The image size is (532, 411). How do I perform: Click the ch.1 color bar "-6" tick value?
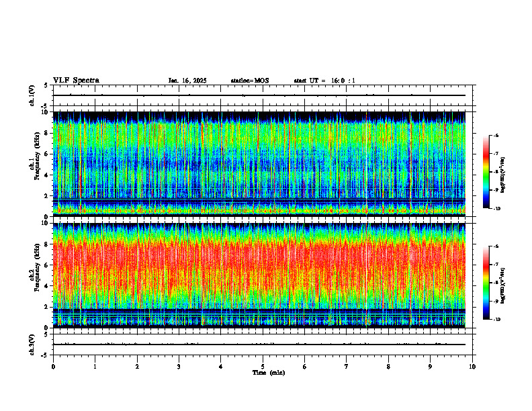tap(496, 136)
